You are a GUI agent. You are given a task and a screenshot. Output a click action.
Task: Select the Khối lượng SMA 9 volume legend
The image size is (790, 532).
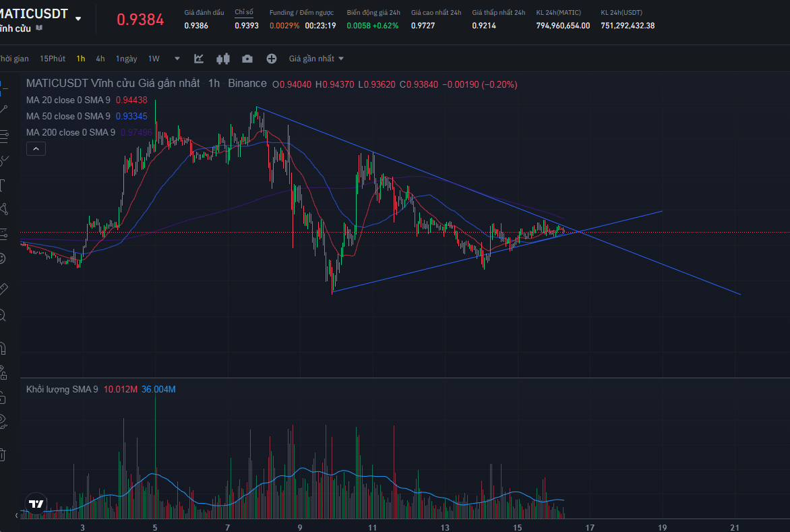(x=62, y=389)
